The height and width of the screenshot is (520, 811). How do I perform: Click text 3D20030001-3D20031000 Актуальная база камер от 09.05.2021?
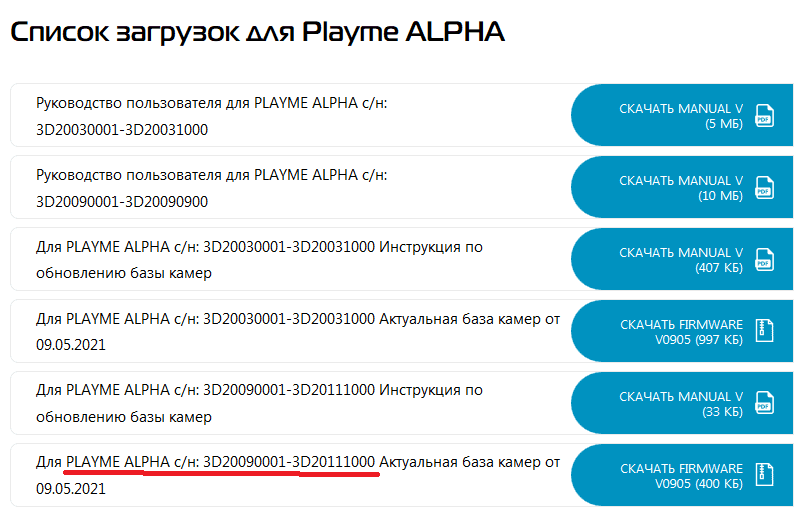[298, 332]
